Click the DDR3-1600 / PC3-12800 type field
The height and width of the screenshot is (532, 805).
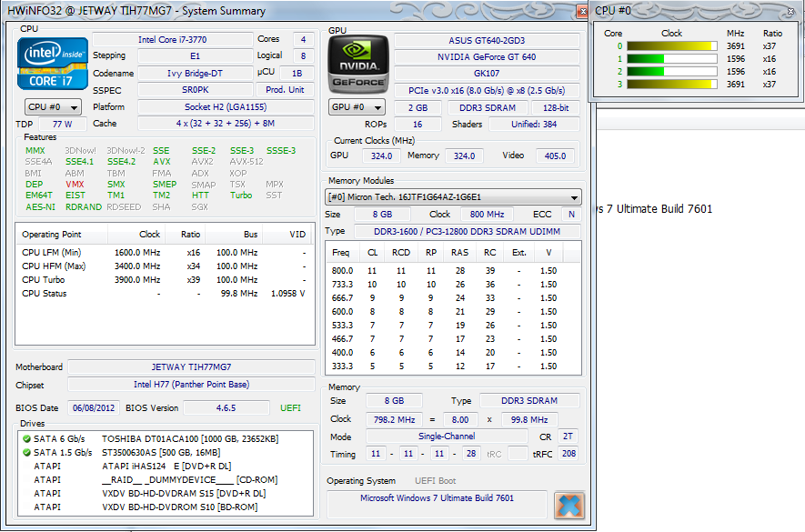(x=468, y=232)
